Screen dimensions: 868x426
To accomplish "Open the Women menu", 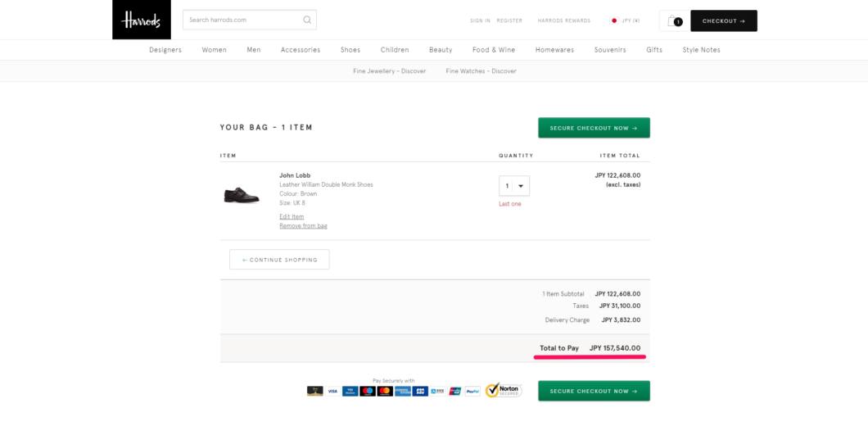I will (215, 50).
